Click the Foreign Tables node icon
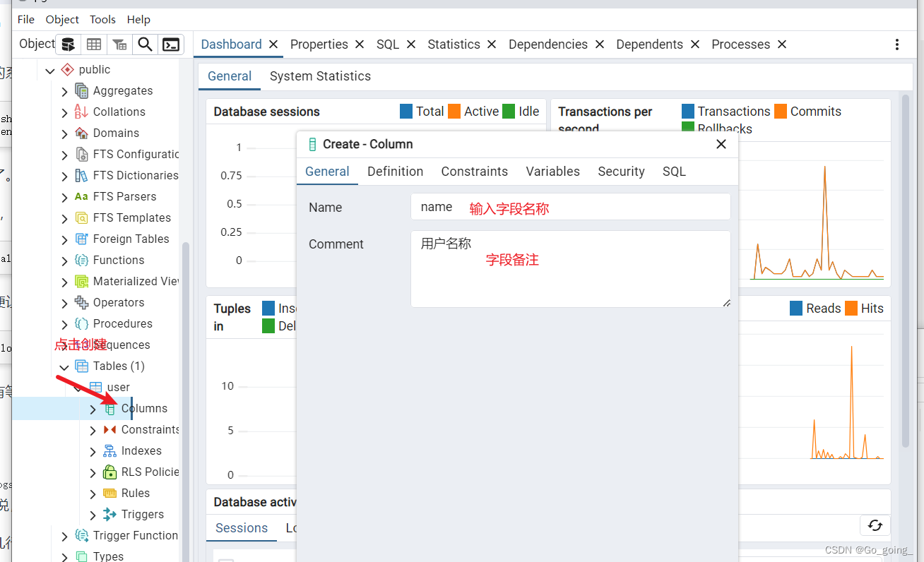Screen dimensions: 924x562 pos(81,239)
